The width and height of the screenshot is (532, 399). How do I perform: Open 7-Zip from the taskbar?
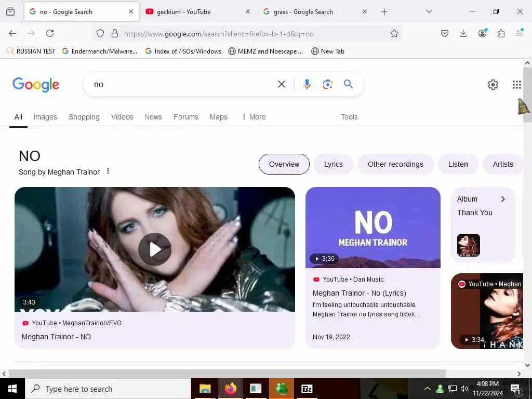tap(307, 389)
